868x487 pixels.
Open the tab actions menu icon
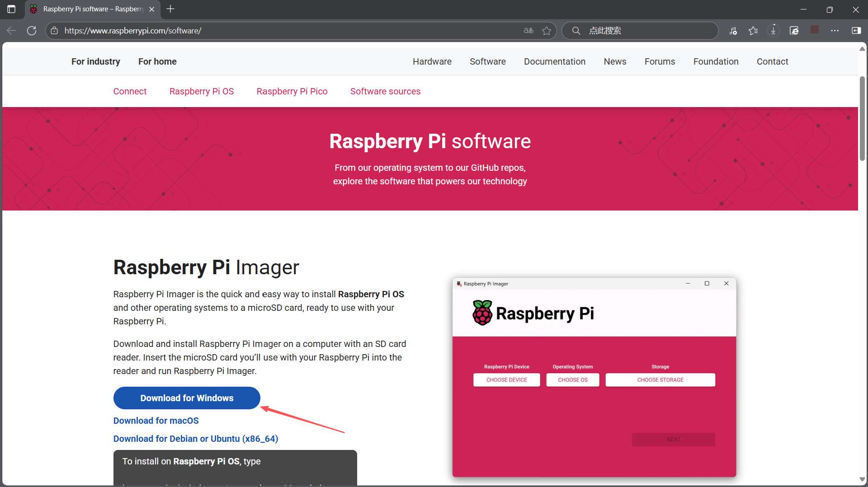coord(11,9)
